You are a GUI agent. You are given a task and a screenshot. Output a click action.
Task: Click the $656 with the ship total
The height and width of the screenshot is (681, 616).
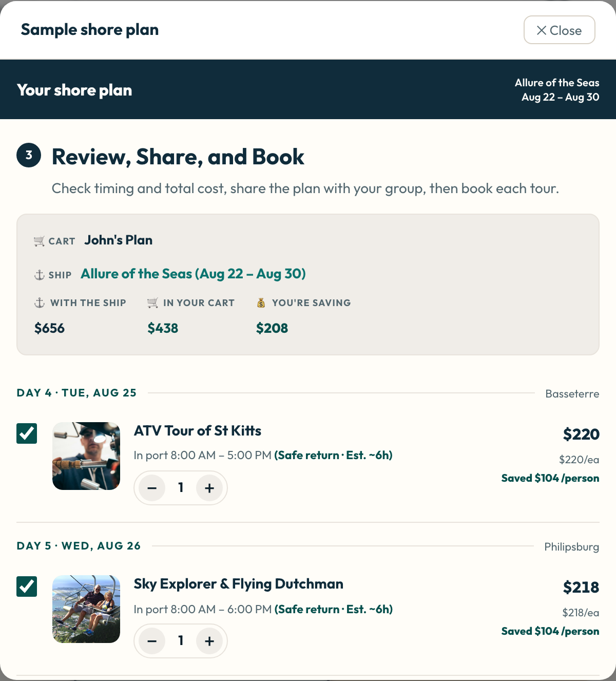[x=50, y=328]
